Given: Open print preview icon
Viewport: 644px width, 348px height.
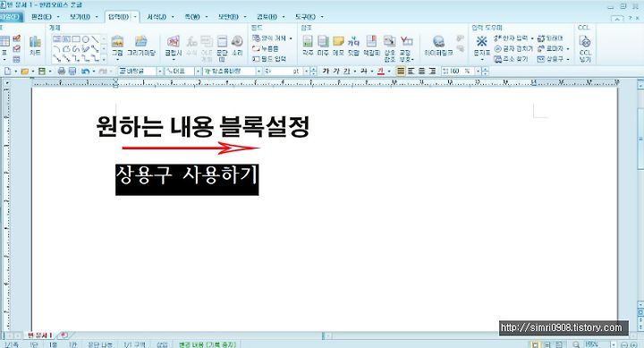Looking at the screenshot, I should [72, 71].
